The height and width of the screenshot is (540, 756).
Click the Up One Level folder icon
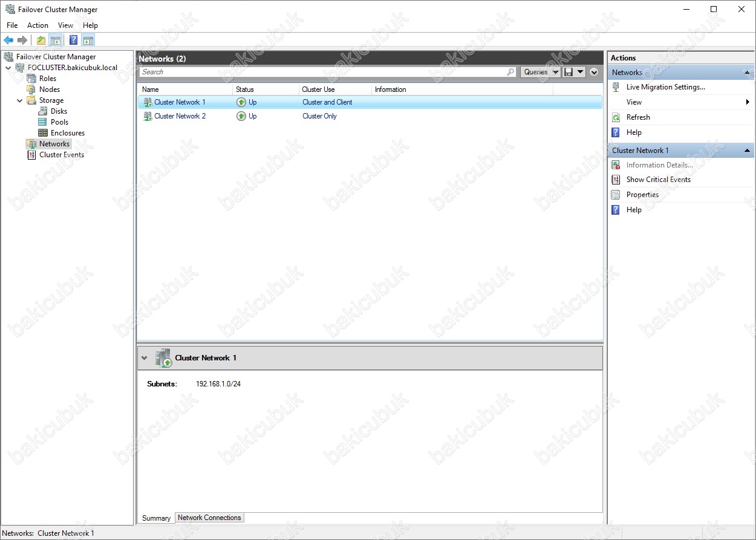click(41, 41)
